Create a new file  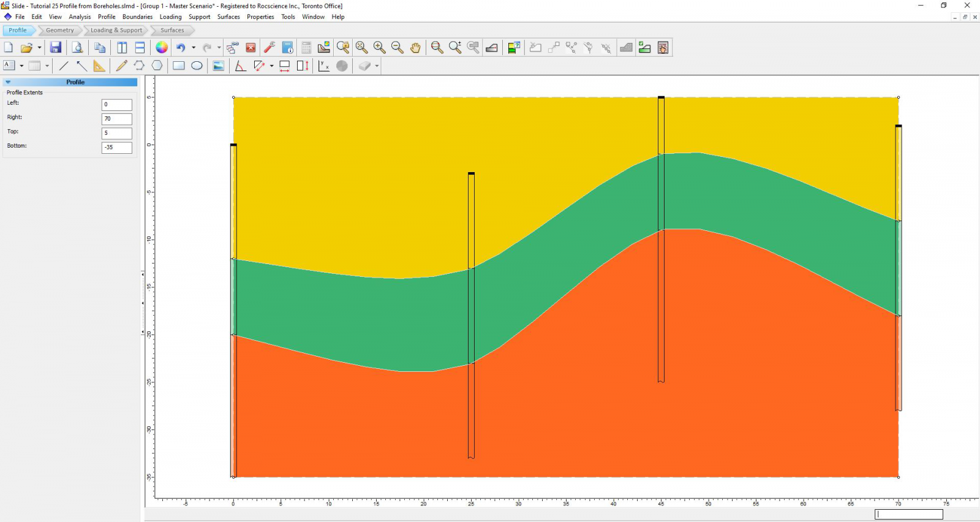pyautogui.click(x=8, y=48)
